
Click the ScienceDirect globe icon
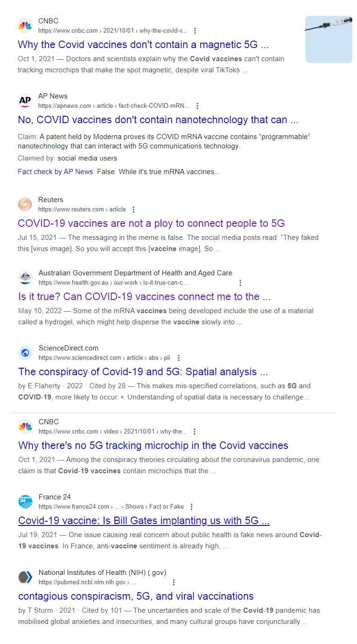pyautogui.click(x=25, y=353)
